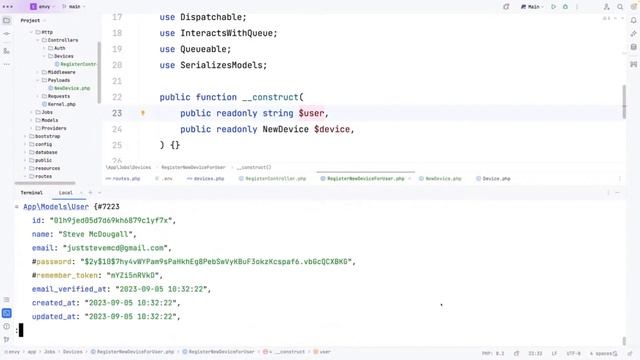The height and width of the screenshot is (360, 640).
Task: Open Code With Me user icon
Action: (607, 7)
